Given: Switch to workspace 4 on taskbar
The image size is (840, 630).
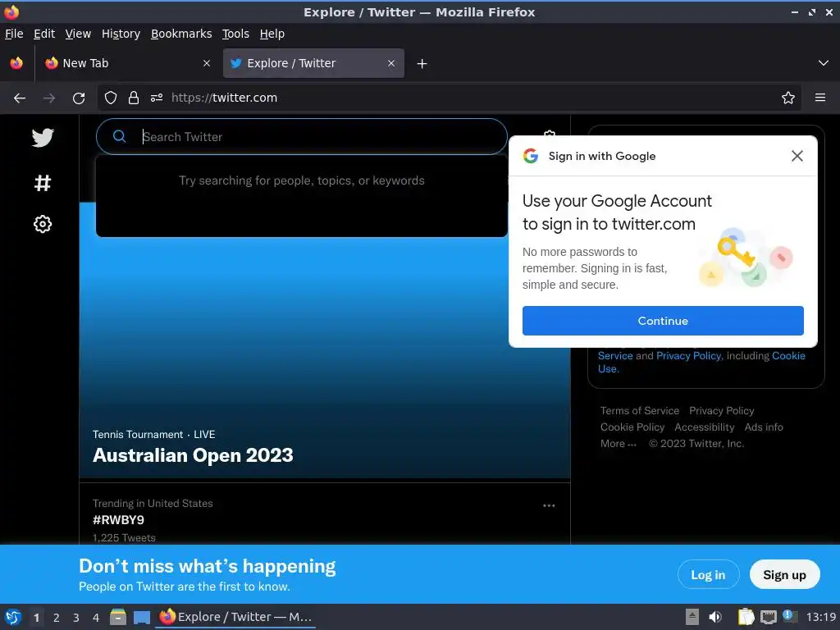Looking at the screenshot, I should pos(96,618).
